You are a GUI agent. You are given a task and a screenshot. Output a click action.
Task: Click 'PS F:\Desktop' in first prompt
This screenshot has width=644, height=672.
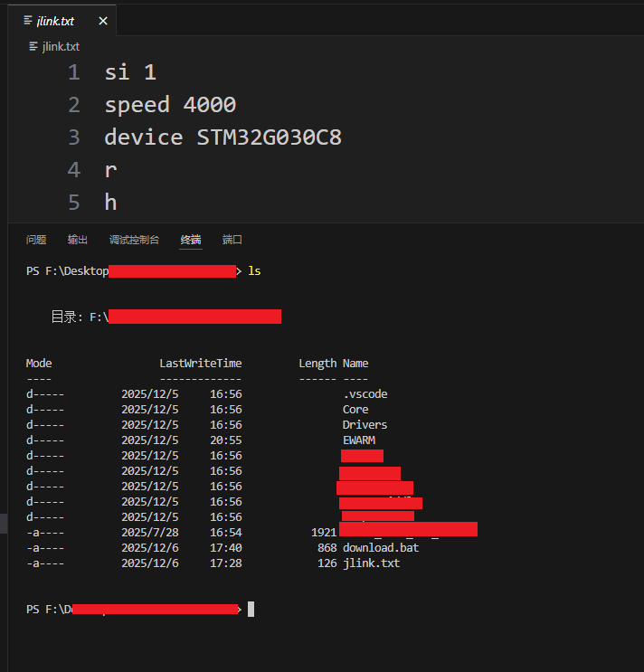pyautogui.click(x=67, y=270)
